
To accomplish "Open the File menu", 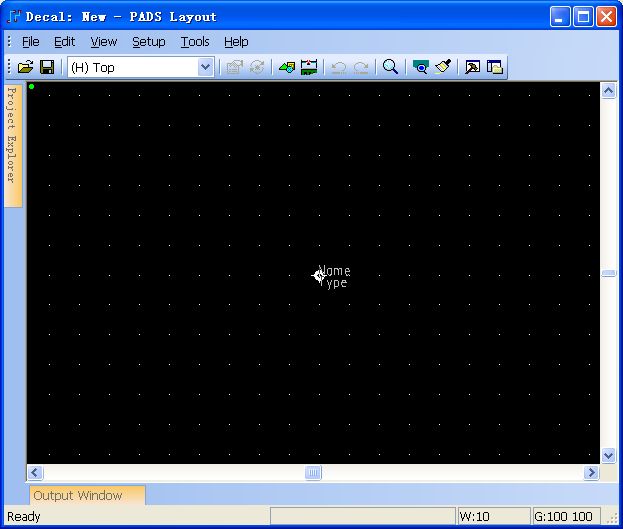I will [31, 42].
